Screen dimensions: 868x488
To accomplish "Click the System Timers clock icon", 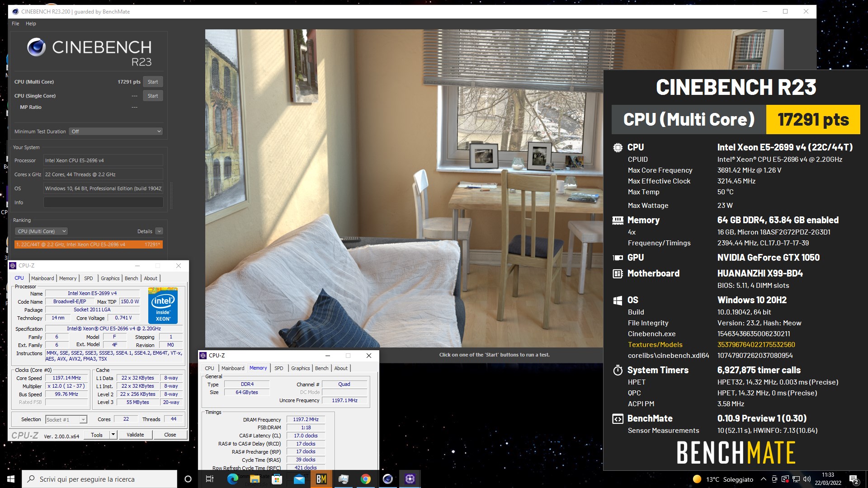I will click(618, 371).
